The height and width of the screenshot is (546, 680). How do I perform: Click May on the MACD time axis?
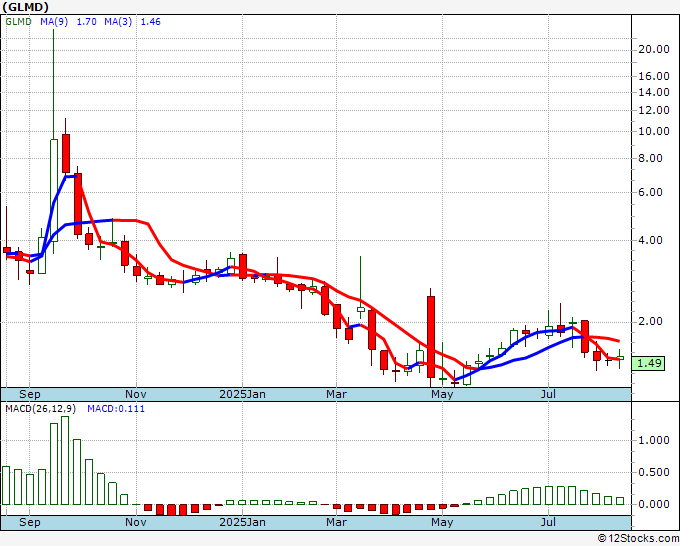coord(442,522)
